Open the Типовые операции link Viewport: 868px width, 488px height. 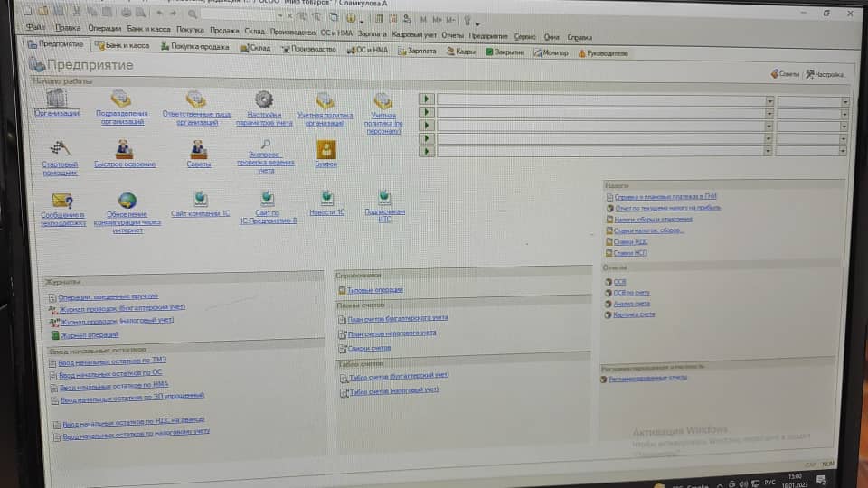click(x=374, y=290)
